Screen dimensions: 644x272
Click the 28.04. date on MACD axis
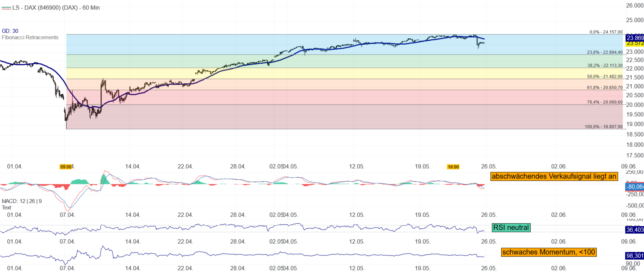click(238, 215)
